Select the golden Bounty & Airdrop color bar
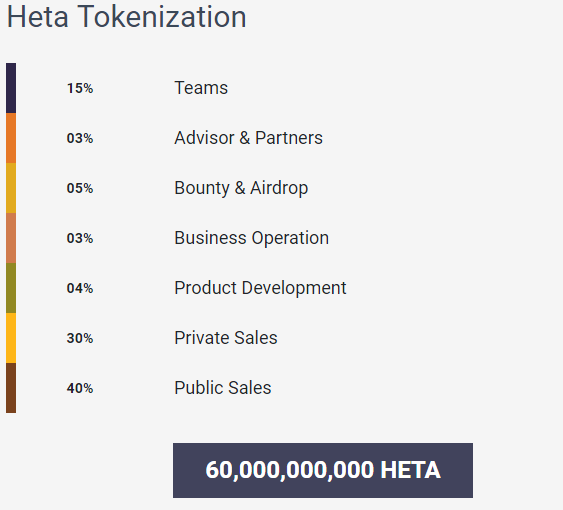563x510 pixels. coord(11,188)
